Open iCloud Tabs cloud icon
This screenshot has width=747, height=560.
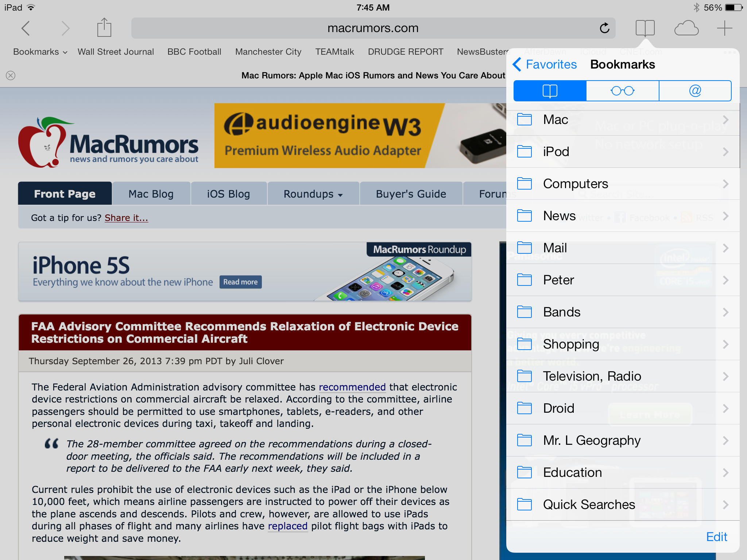686,28
